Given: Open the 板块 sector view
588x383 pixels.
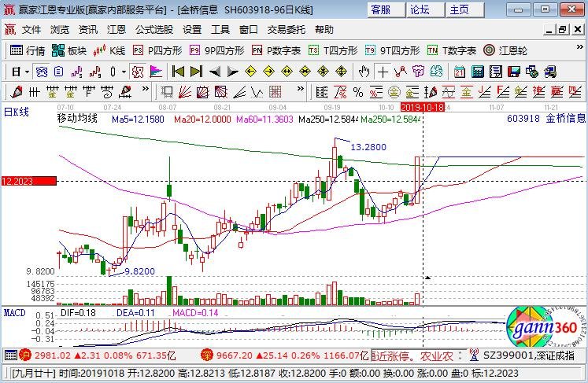Looking at the screenshot, I should point(69,50).
